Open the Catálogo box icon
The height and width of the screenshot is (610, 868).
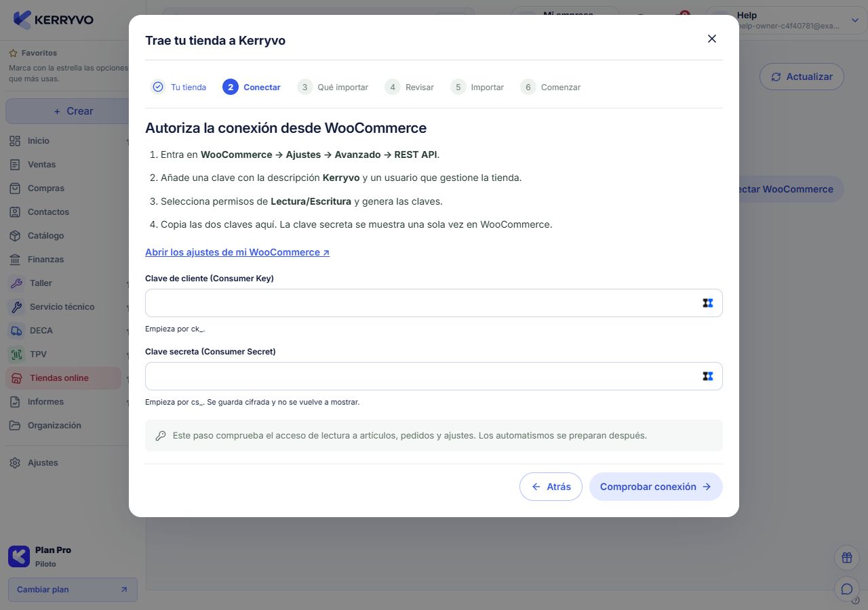pyautogui.click(x=15, y=236)
